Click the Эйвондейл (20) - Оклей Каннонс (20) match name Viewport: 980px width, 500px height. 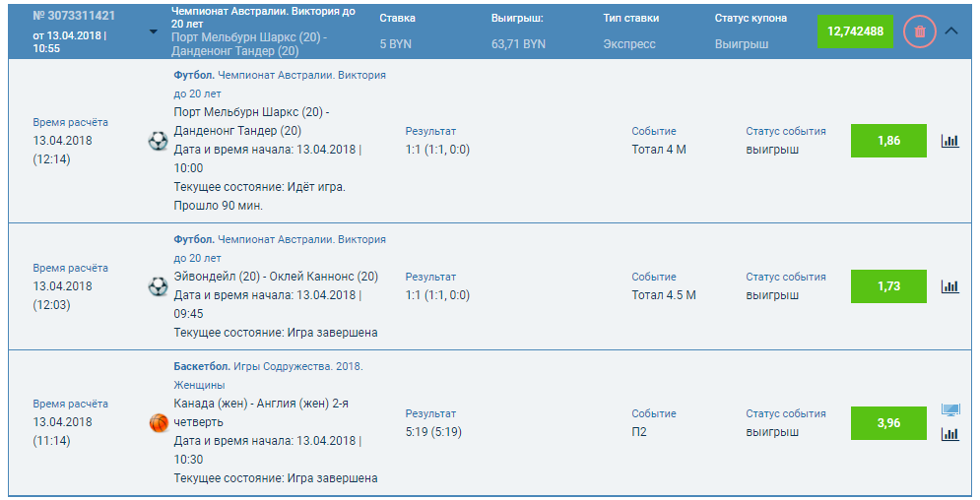(276, 277)
